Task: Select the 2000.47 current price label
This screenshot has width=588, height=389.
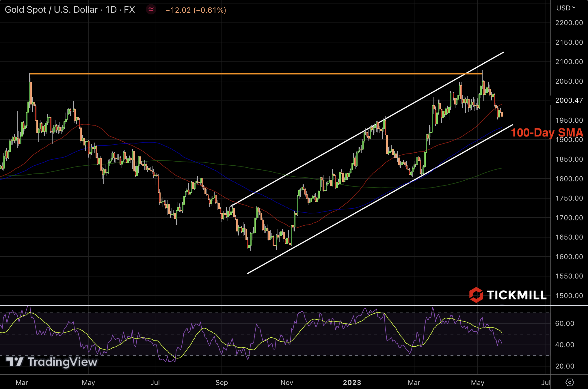Action: [569, 100]
